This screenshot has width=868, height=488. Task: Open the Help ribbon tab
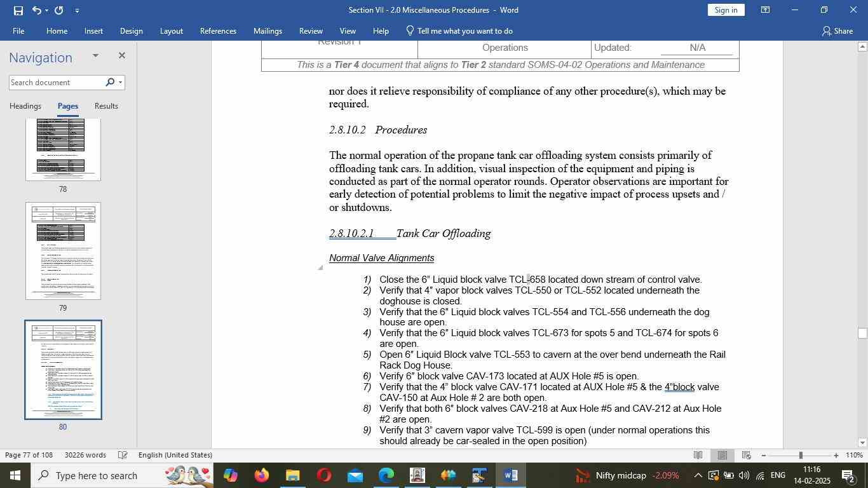click(381, 30)
